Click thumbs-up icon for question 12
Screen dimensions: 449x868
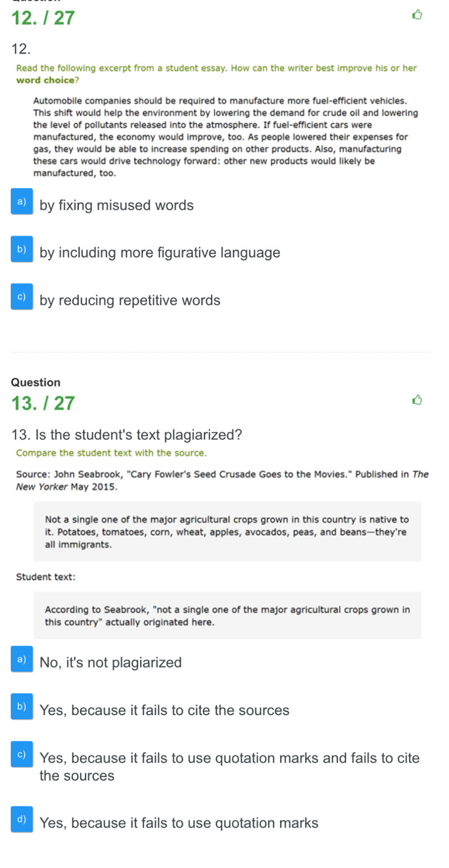(416, 16)
